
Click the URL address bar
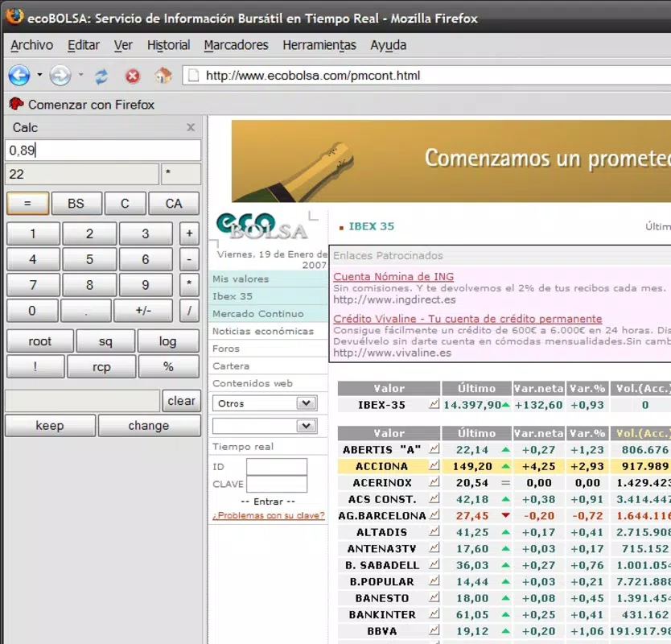428,76
